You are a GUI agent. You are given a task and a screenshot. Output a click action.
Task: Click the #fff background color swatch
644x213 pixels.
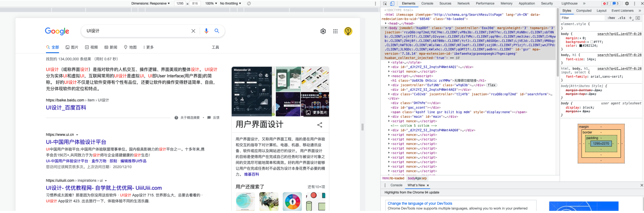(x=592, y=42)
